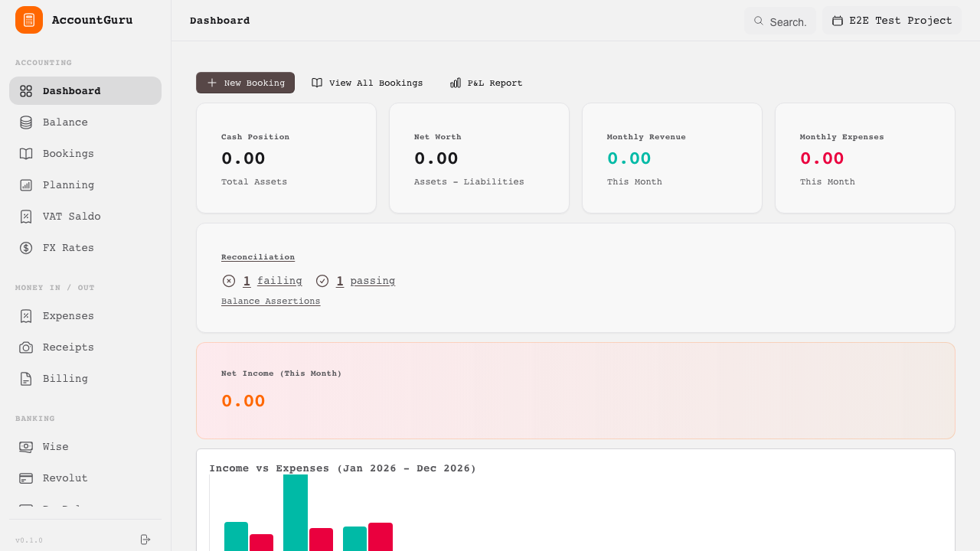The image size is (980, 551).
Task: Open the Receipts camera icon
Action: click(x=25, y=347)
